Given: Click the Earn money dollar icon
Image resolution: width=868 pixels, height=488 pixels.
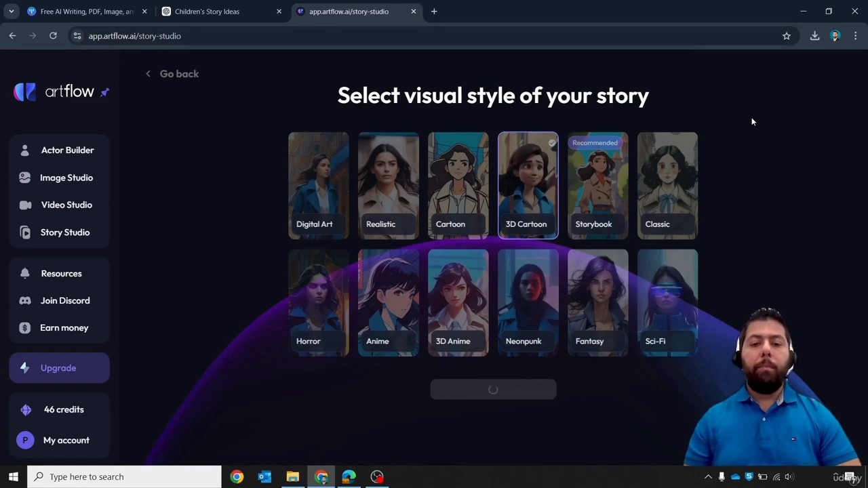Looking at the screenshot, I should coord(25,327).
